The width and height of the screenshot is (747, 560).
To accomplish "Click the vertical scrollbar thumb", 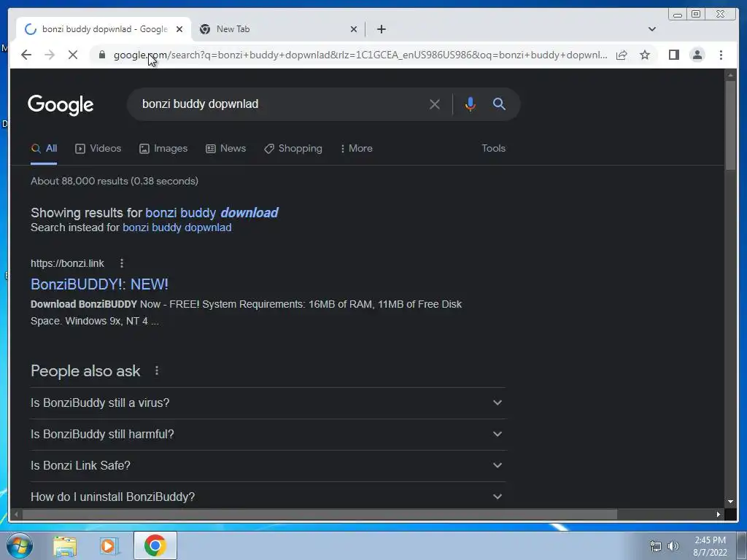I will [x=730, y=125].
